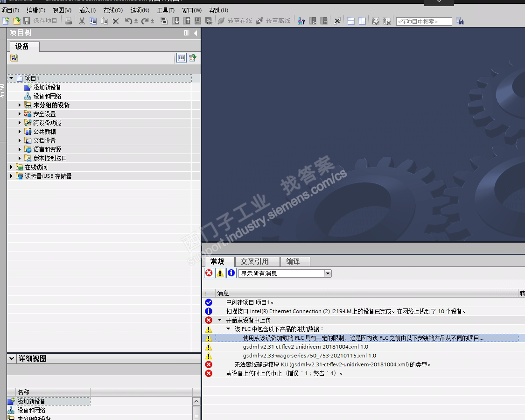Collapse the 该 PLC 中包含以下产品 message group
The height and width of the screenshot is (420, 525).
(228, 329)
